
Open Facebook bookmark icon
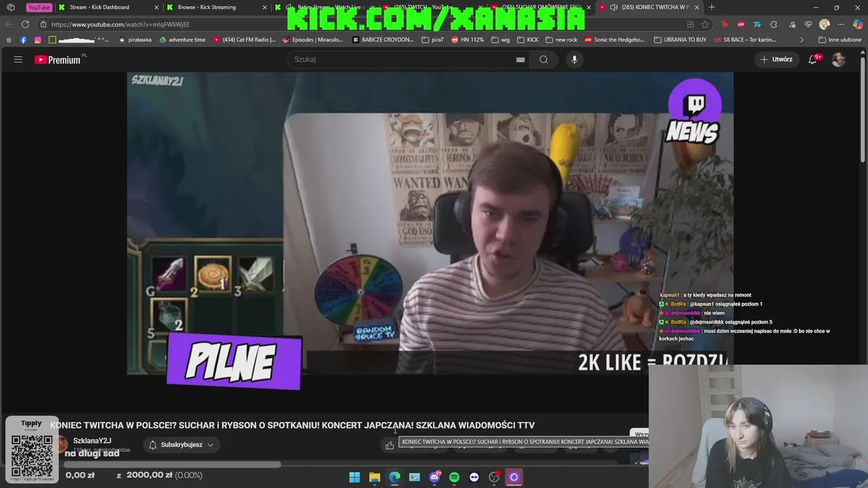(23, 40)
